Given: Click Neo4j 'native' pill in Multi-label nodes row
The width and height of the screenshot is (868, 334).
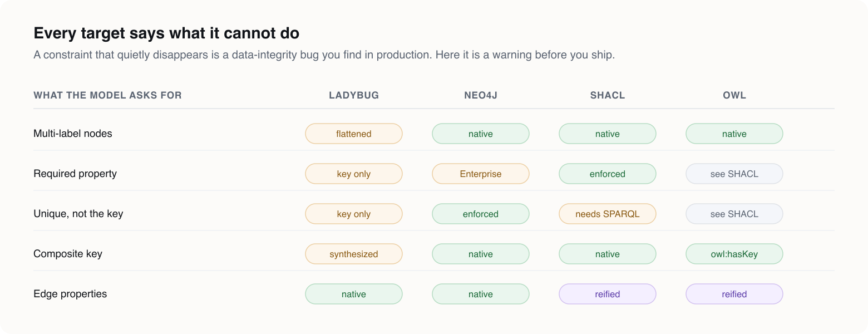Looking at the screenshot, I should pos(481,134).
